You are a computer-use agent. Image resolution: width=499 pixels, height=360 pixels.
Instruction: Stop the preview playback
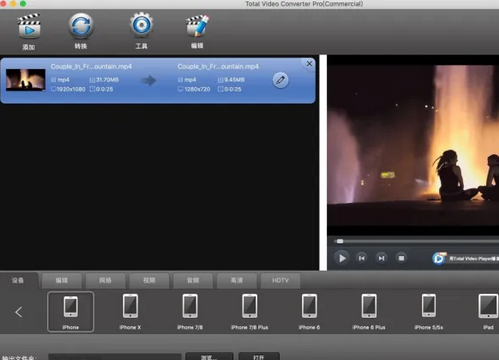[401, 258]
